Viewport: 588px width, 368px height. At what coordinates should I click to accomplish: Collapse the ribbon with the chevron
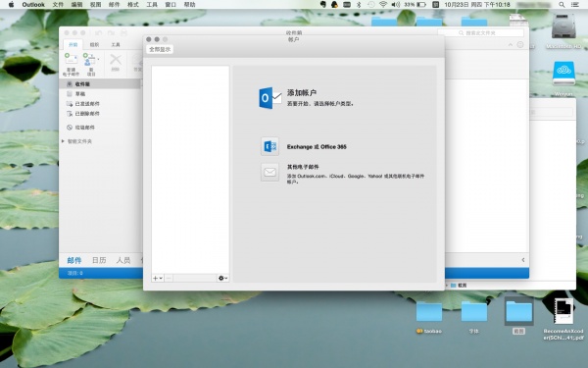point(511,45)
